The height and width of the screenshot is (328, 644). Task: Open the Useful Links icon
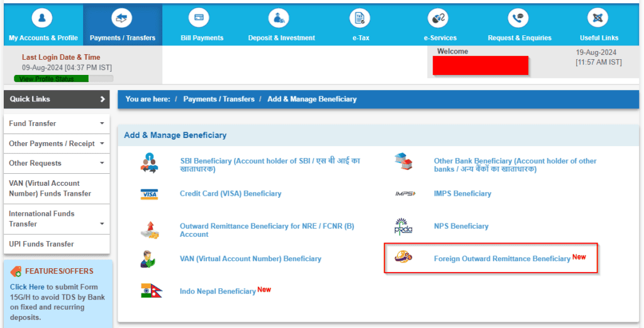pos(597,18)
